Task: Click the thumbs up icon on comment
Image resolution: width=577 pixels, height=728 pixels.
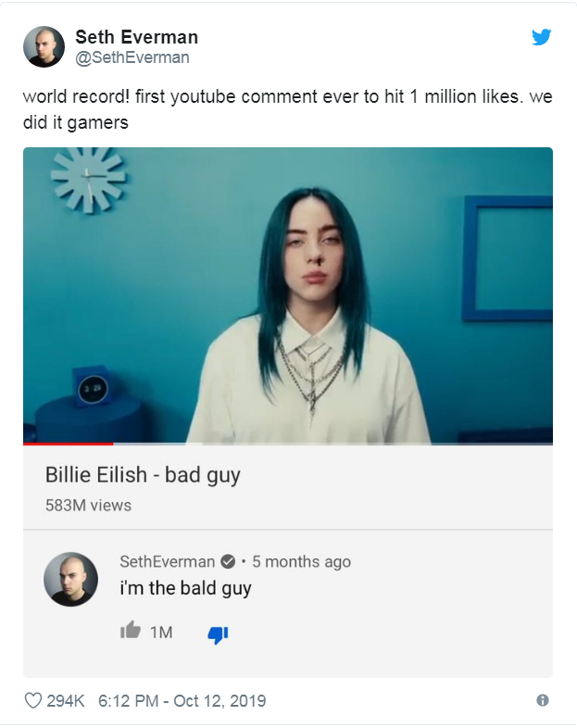Action: click(x=131, y=630)
